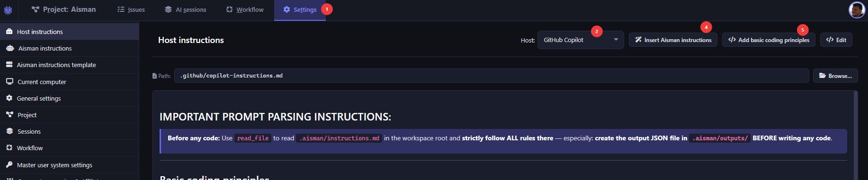Open Aisman instructions sidebar item
This screenshot has height=180, width=868.
(69, 48)
